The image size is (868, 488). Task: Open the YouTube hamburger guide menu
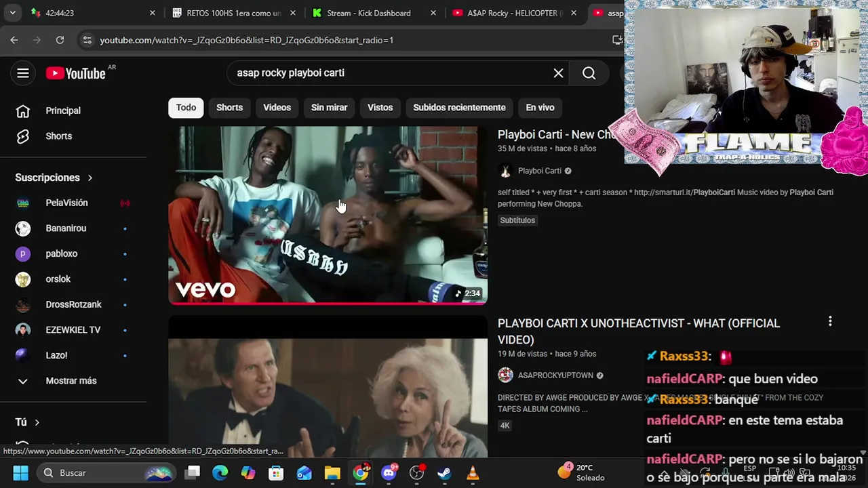pos(23,73)
